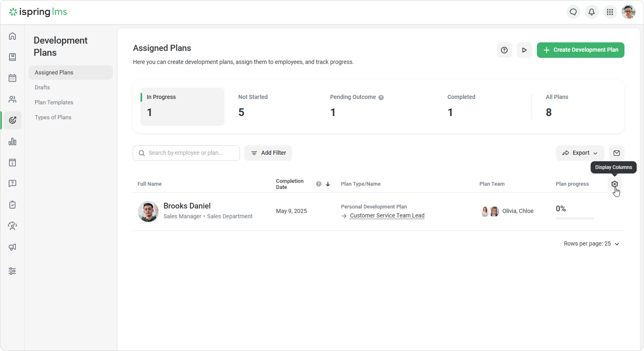
Task: Click the envelope message icon
Action: [617, 153]
